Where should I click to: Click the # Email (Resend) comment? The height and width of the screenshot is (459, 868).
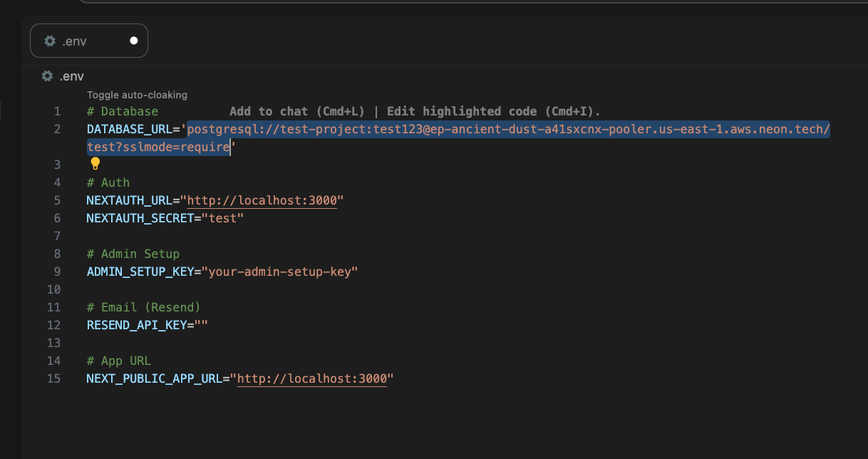[142, 307]
